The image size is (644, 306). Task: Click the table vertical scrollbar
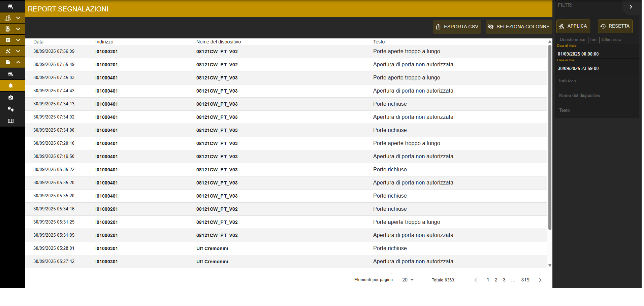click(x=550, y=137)
